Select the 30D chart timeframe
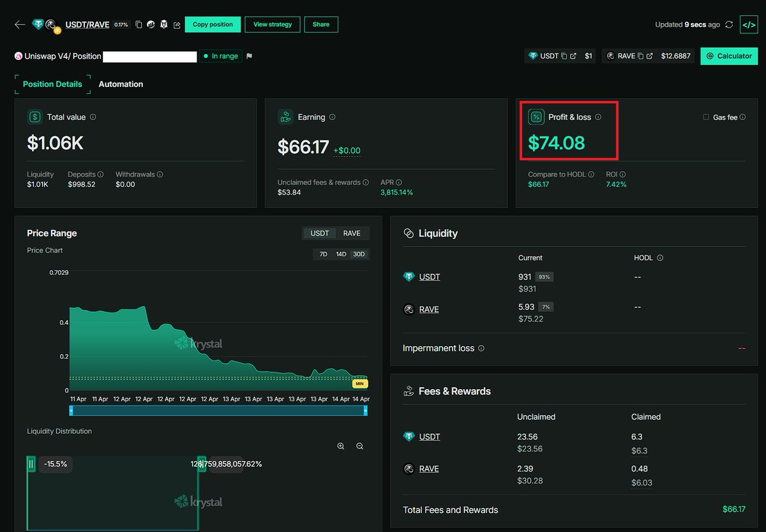 pyautogui.click(x=359, y=255)
